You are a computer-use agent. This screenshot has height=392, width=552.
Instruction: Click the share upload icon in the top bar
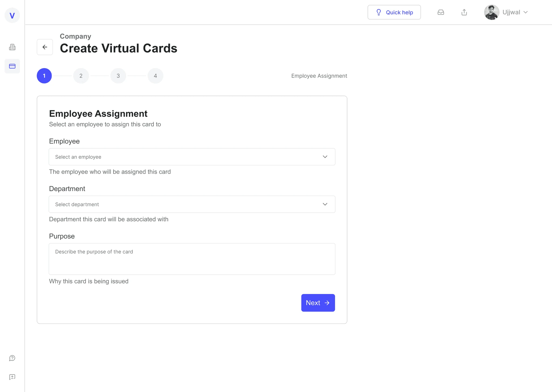464,12
